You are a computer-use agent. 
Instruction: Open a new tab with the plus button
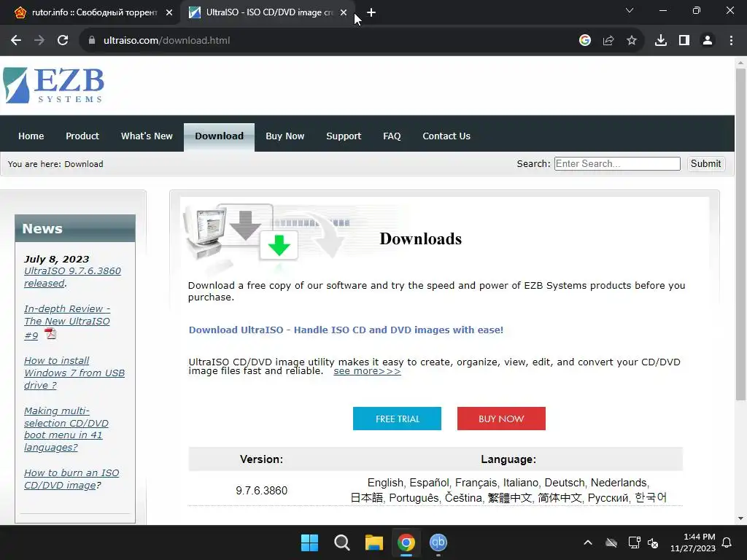[371, 13]
